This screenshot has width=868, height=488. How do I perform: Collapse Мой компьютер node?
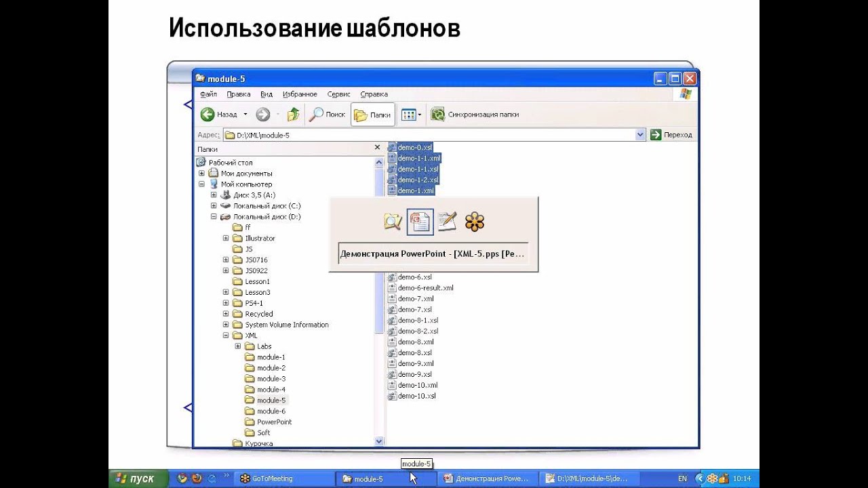[x=201, y=184]
